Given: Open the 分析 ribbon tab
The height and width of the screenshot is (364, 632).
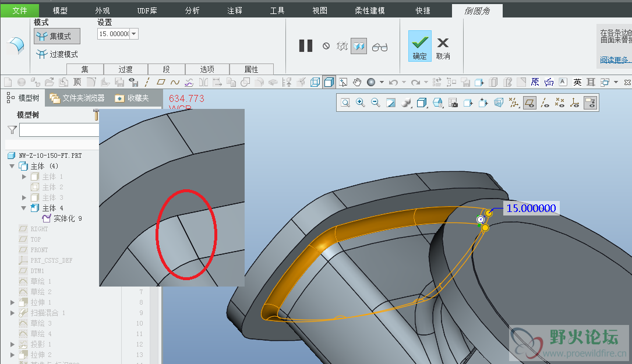Looking at the screenshot, I should [x=192, y=10].
